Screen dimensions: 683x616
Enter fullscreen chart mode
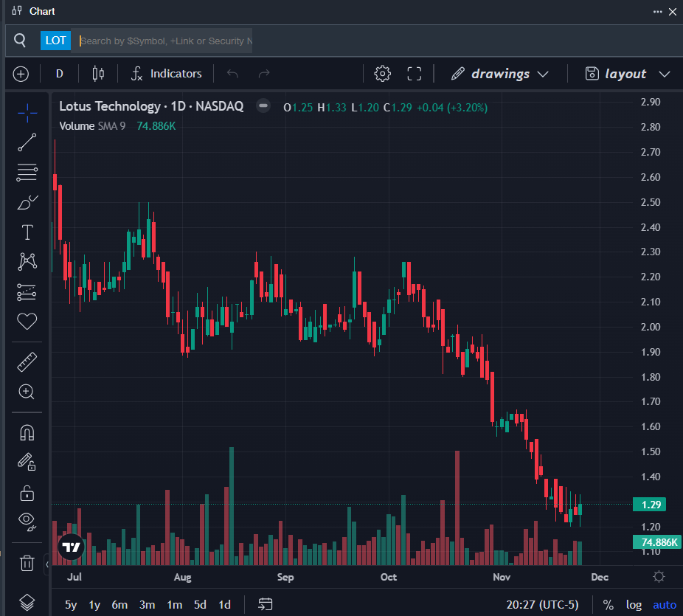[415, 74]
